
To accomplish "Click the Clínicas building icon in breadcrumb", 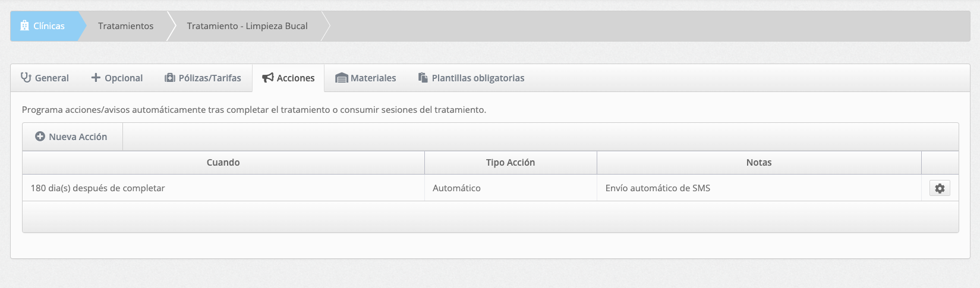I will (24, 26).
